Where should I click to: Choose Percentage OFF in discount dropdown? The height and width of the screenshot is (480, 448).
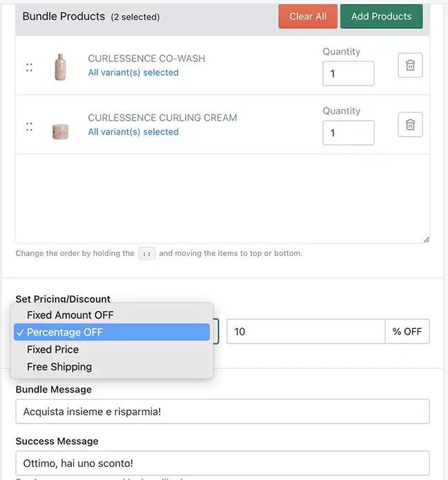(112, 332)
